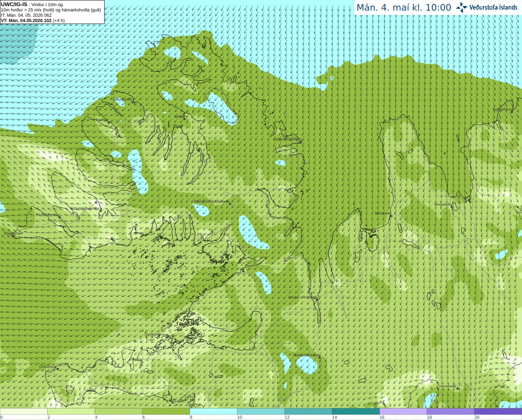522x420 pixels.
Task: Click the Steingrímsfjarðarheiði station dot
Action: pos(230,203)
